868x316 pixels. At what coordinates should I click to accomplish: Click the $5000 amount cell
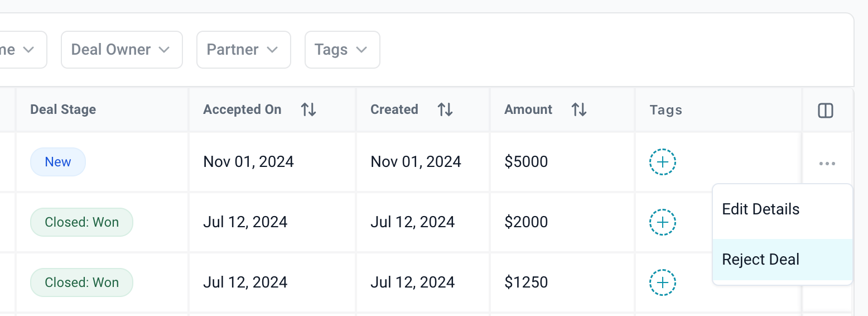coord(526,162)
